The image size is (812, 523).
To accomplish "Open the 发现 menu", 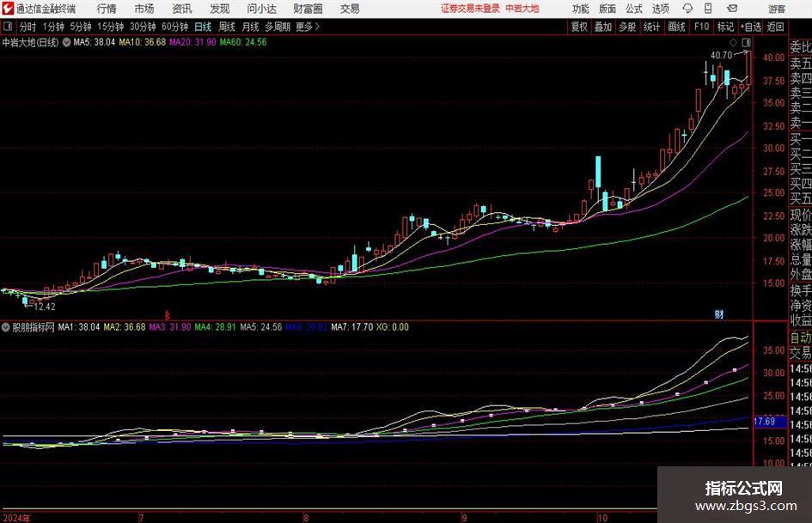I will tap(220, 9).
